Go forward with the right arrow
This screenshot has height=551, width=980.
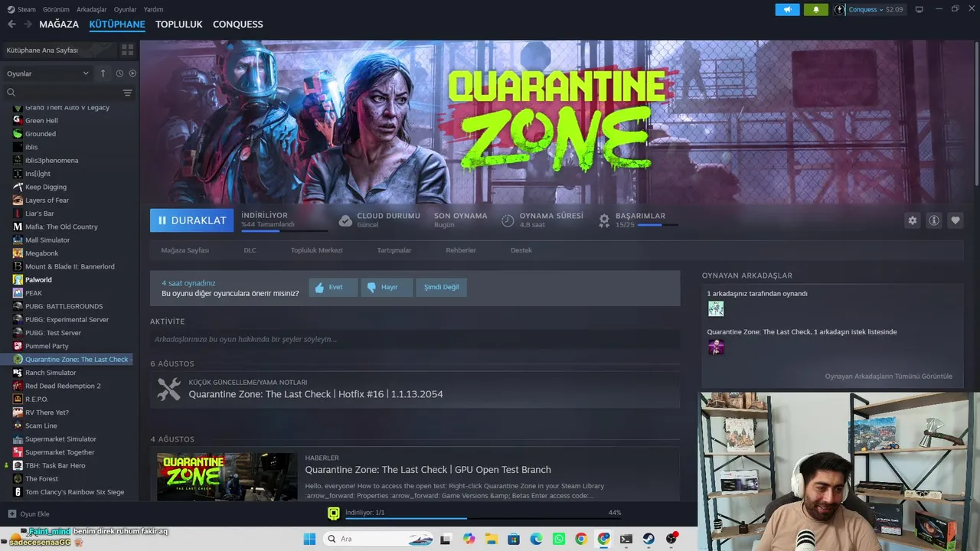click(x=28, y=24)
